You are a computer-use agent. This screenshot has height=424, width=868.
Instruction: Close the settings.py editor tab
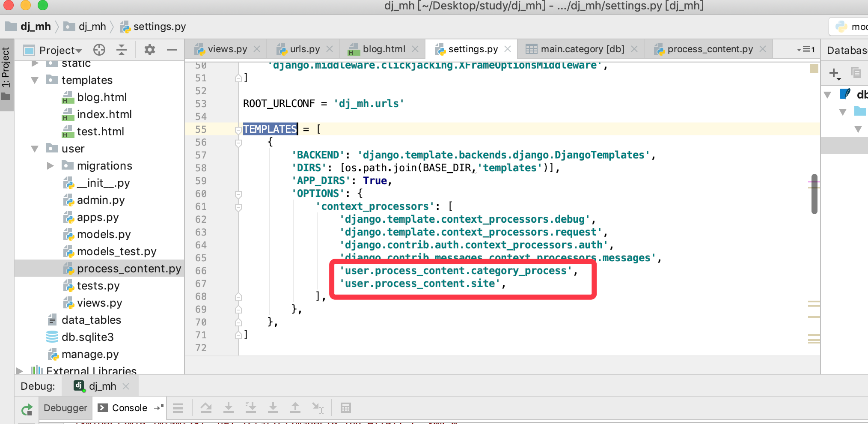pyautogui.click(x=508, y=49)
